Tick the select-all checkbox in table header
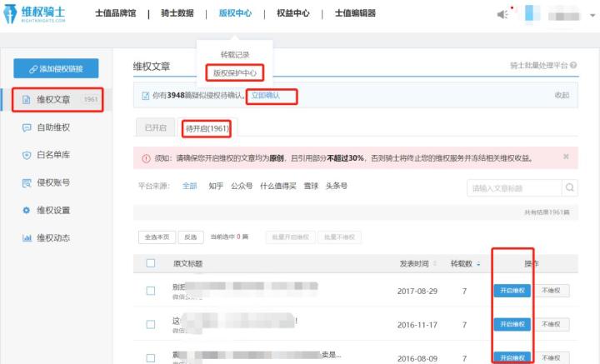 pyautogui.click(x=151, y=263)
